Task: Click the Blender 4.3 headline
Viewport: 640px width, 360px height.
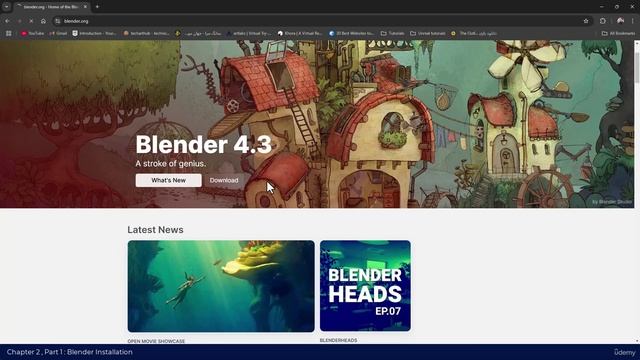Action: 203,144
